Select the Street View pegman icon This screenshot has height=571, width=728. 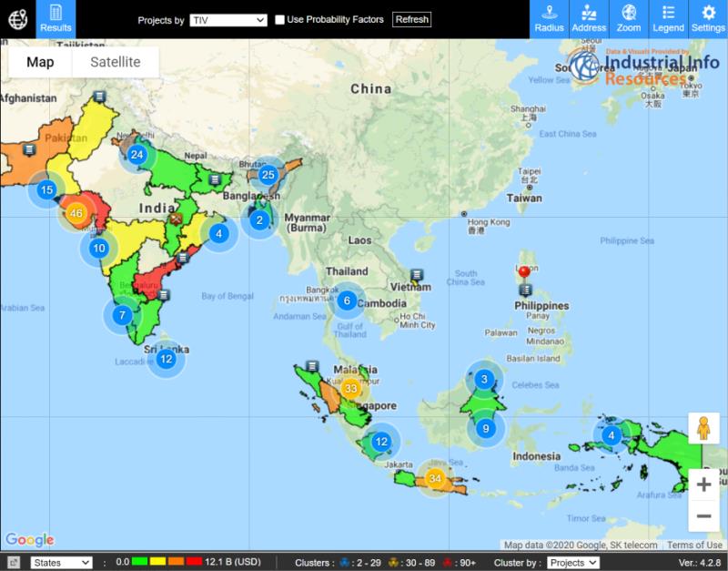[703, 427]
